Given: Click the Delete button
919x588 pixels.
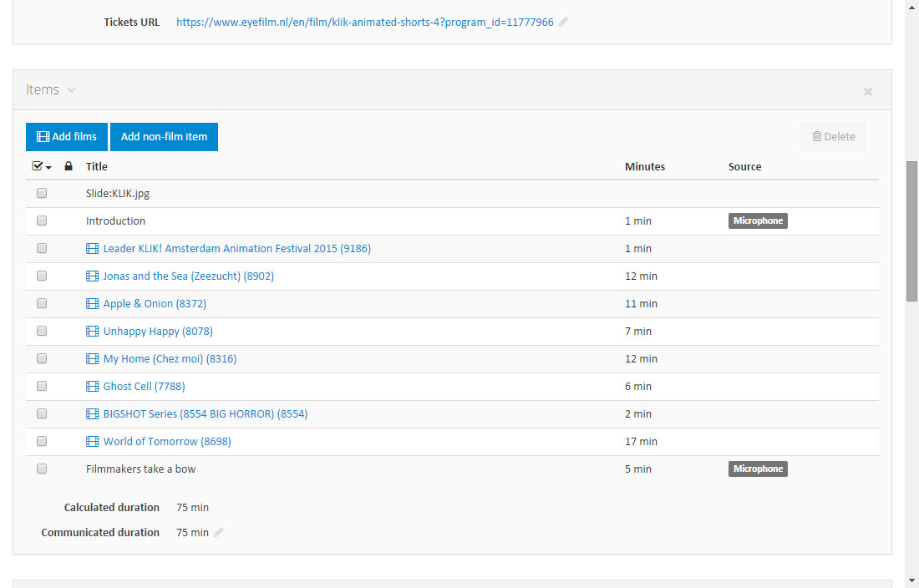Looking at the screenshot, I should point(833,137).
